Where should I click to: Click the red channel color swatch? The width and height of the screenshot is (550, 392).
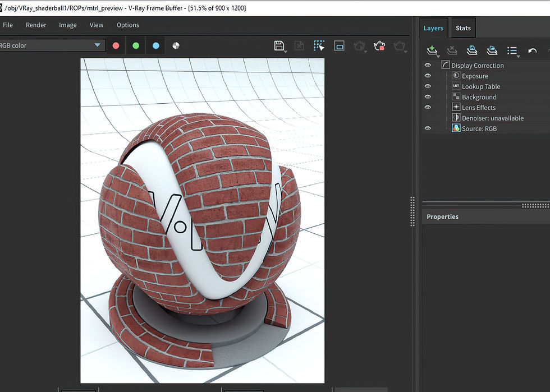click(x=116, y=45)
